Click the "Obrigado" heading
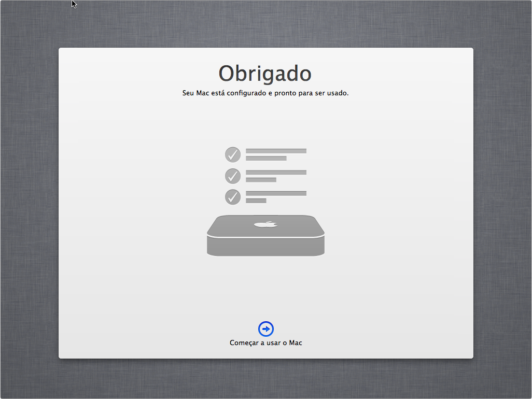 point(265,74)
